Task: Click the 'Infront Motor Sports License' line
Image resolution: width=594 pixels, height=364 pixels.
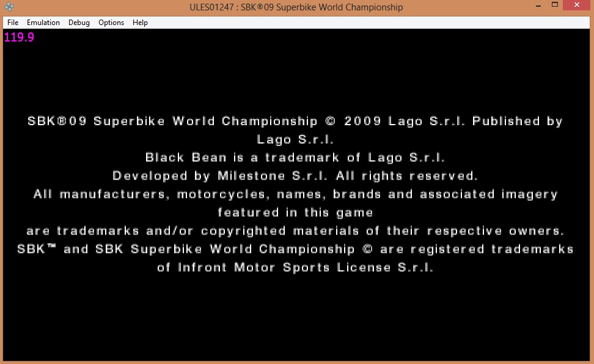Action: pyautogui.click(x=295, y=268)
